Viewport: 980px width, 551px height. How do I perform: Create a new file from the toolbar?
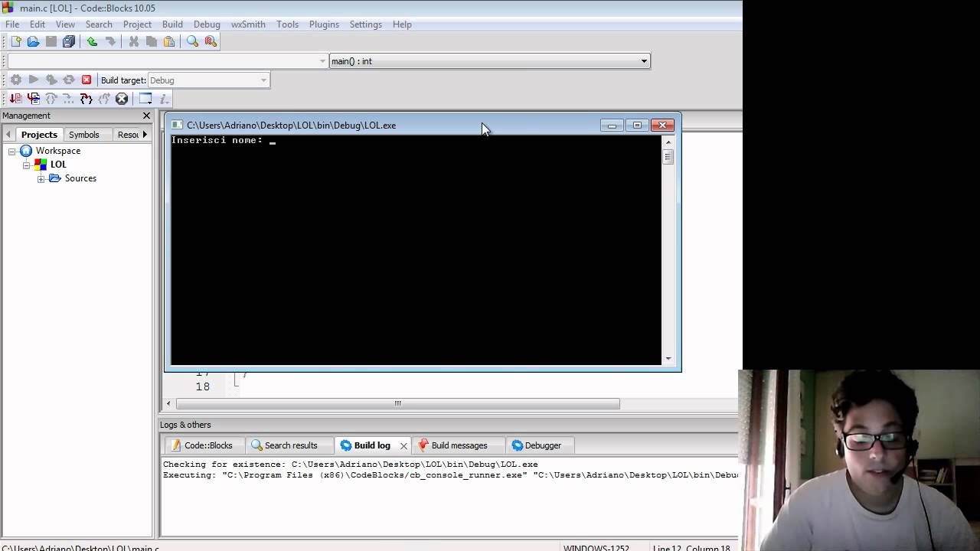pos(16,42)
